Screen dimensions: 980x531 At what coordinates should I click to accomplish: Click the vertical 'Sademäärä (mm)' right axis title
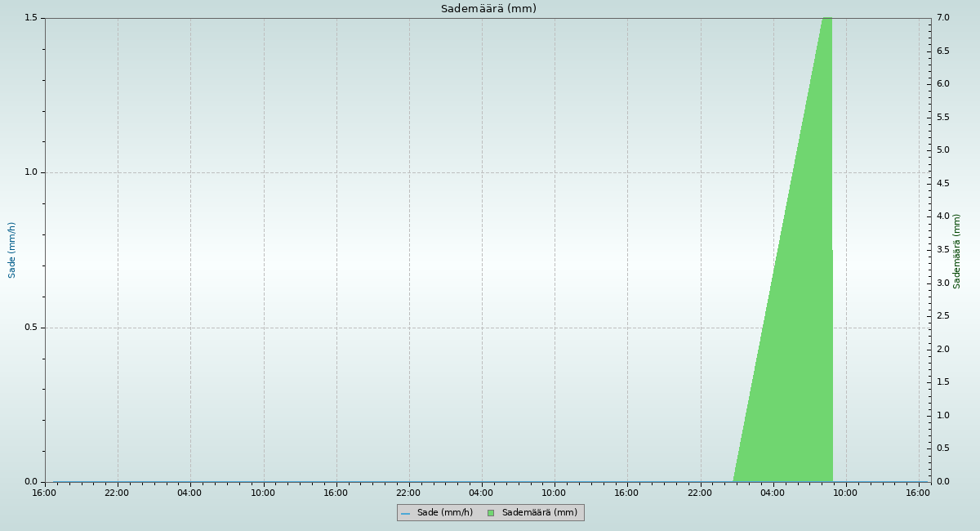[956, 251]
